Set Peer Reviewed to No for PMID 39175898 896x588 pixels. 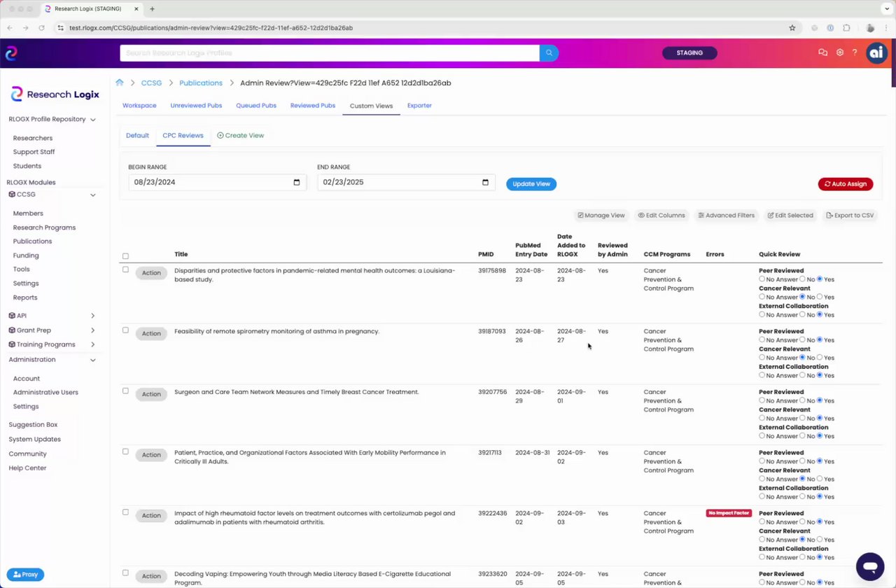tap(803, 279)
